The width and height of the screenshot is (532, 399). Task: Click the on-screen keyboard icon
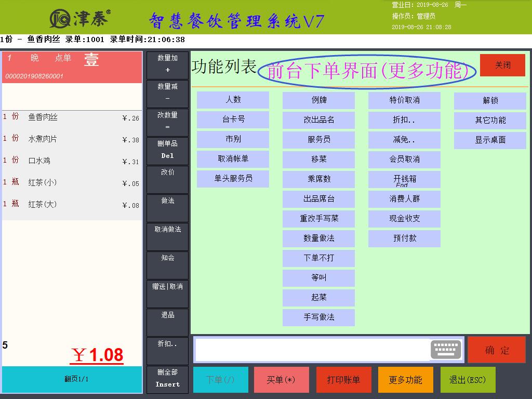tap(446, 350)
